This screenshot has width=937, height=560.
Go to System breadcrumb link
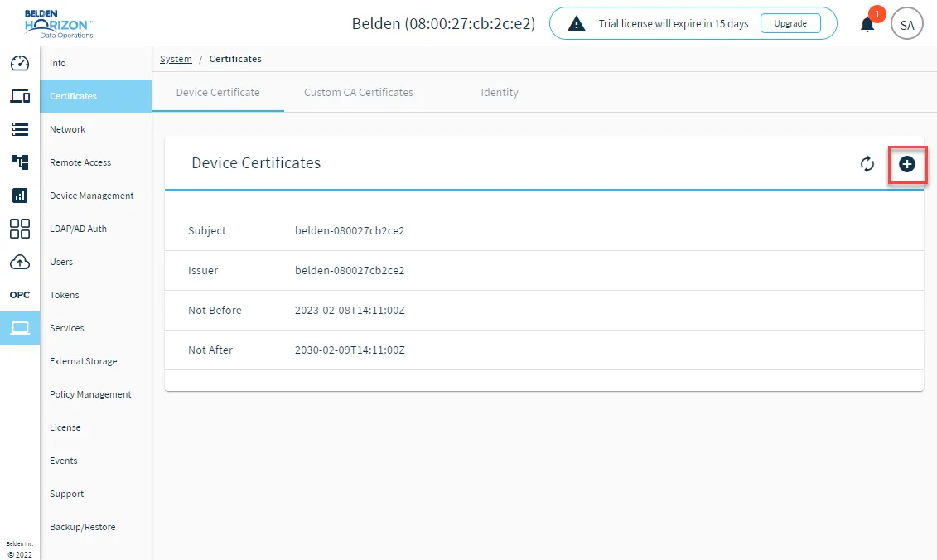176,59
